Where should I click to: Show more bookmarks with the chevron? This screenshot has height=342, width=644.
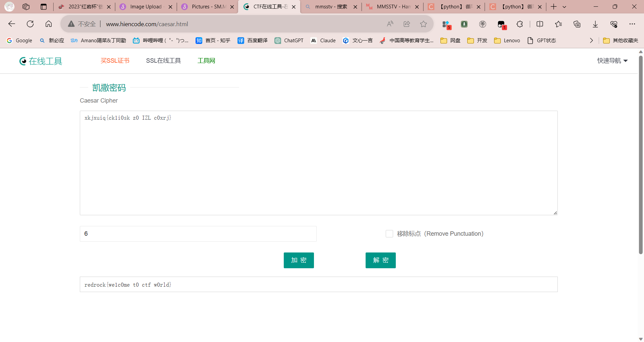coord(591,41)
